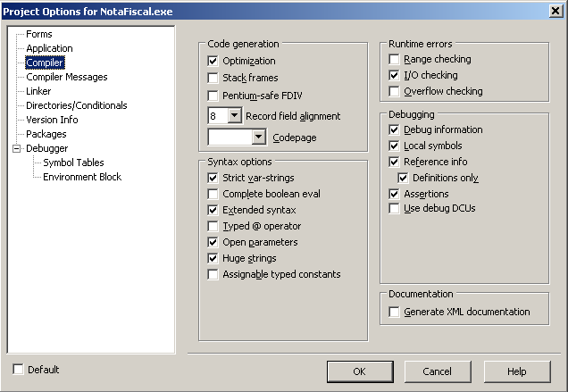The image size is (568, 392).
Task: Collapse the Debugger tree node
Action: (17, 148)
